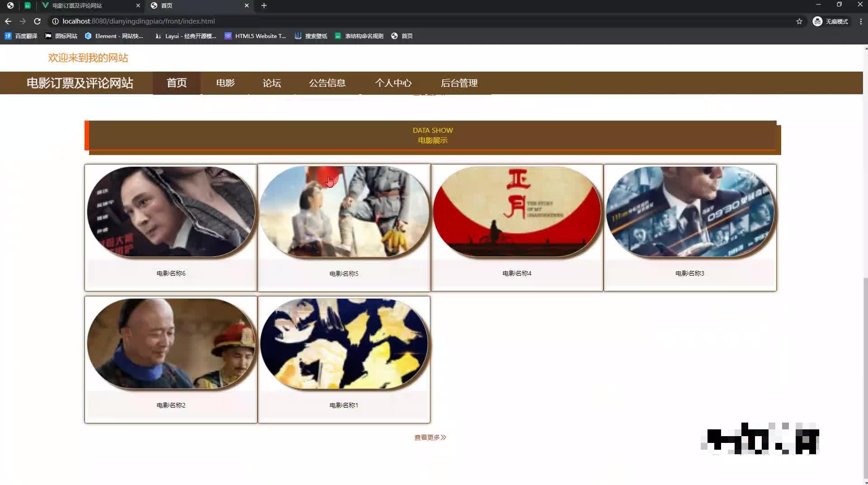Click the scrollbar down arrow
The height and width of the screenshot is (485, 868).
(x=866, y=482)
